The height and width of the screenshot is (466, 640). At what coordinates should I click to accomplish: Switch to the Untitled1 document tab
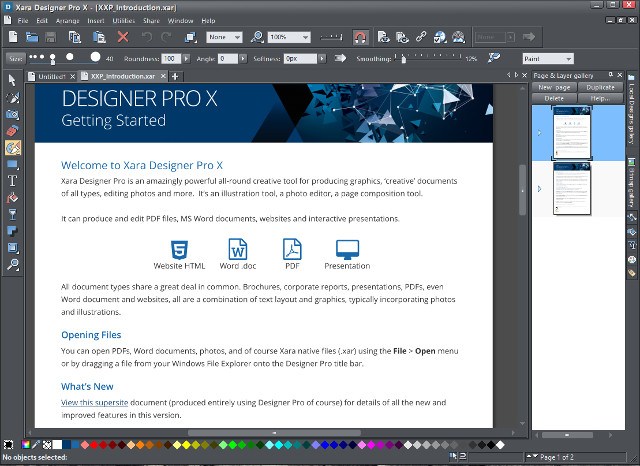(51, 76)
